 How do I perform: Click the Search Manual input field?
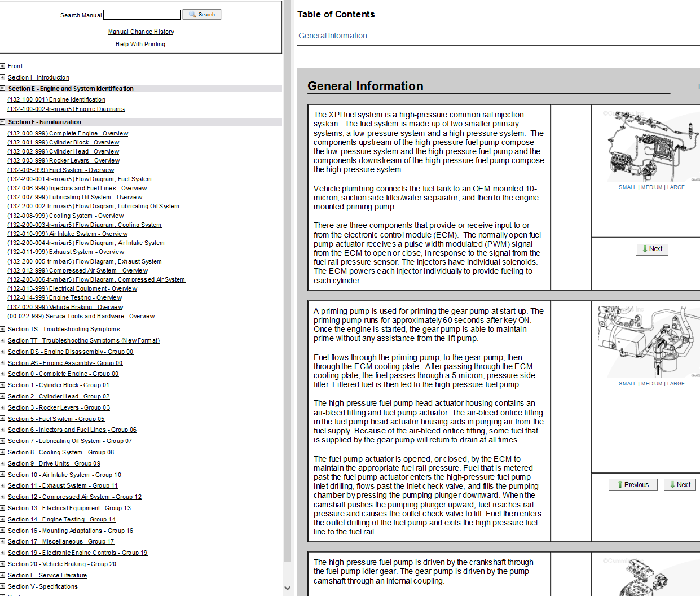tap(142, 15)
